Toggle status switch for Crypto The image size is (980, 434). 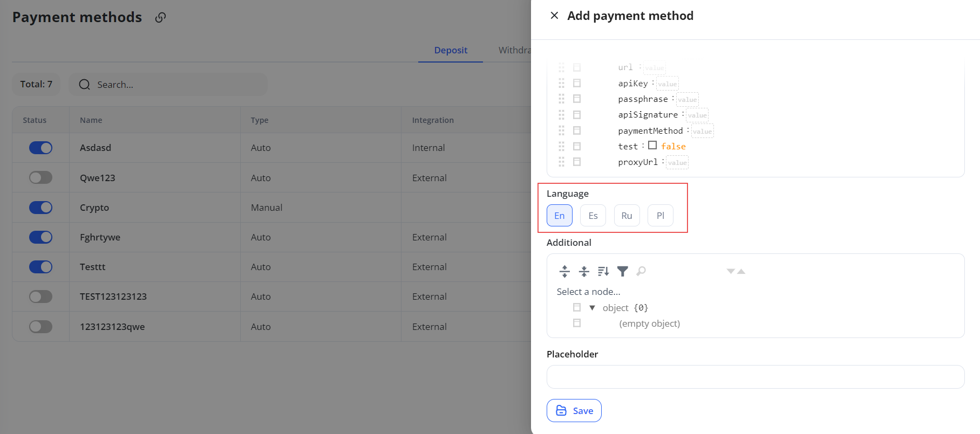(40, 208)
